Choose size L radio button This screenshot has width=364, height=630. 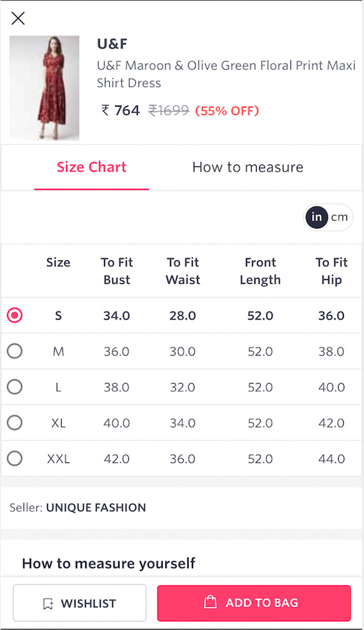pyautogui.click(x=15, y=387)
